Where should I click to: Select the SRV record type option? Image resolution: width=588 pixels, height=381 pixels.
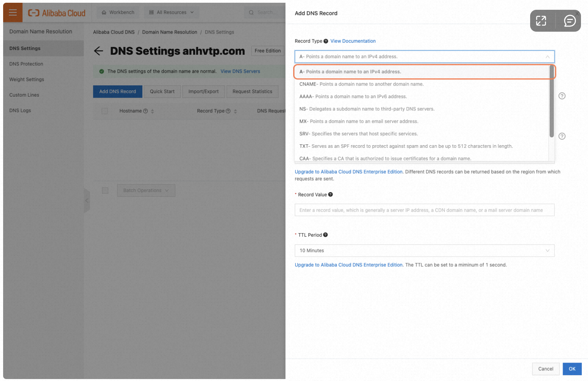tap(422, 134)
